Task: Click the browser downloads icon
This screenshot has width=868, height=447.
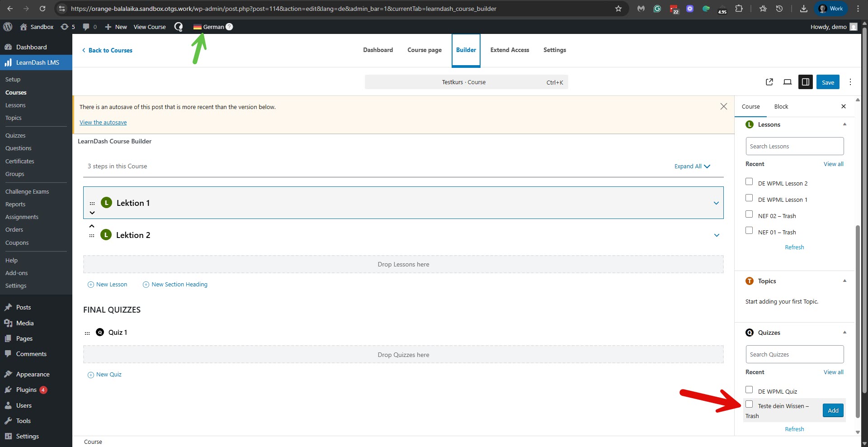Action: 803,9
